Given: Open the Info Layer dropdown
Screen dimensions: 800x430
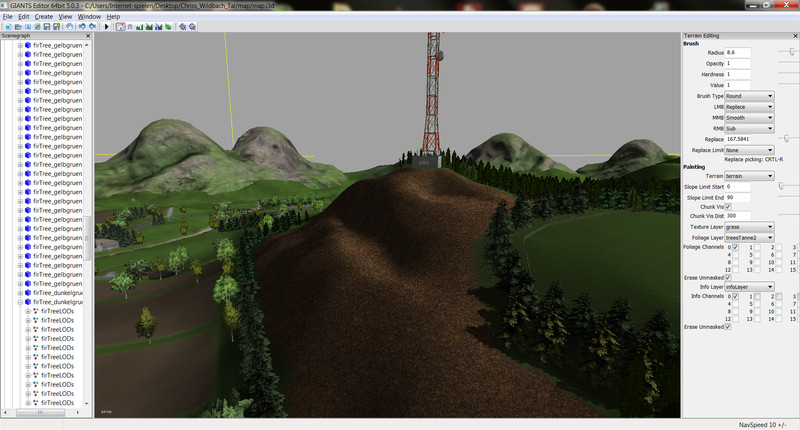Looking at the screenshot, I should 749,287.
